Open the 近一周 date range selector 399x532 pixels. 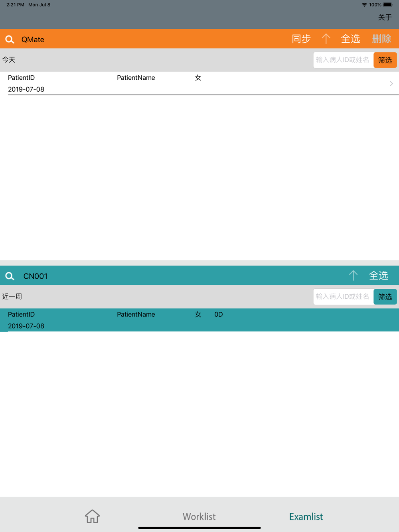12,297
